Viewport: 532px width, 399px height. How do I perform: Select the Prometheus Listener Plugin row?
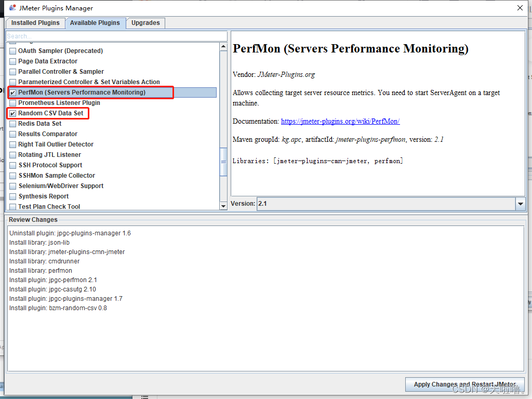tap(113, 103)
